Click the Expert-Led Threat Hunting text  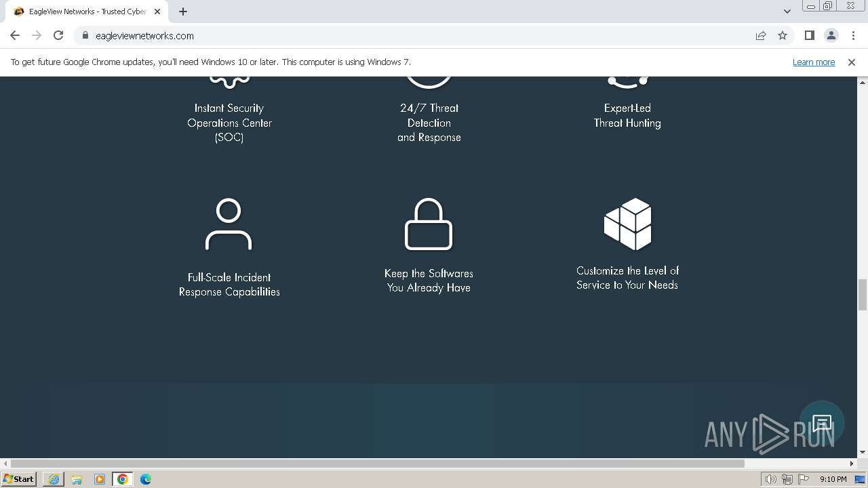(x=627, y=115)
